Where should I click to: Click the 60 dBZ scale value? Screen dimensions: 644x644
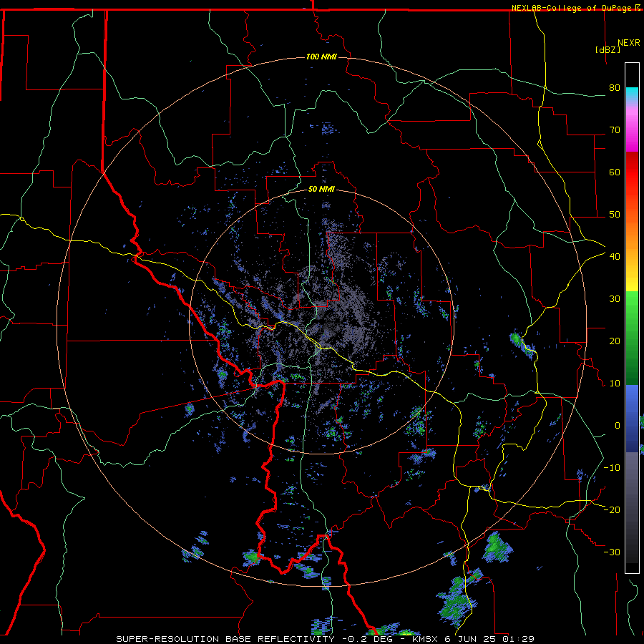pos(615,172)
